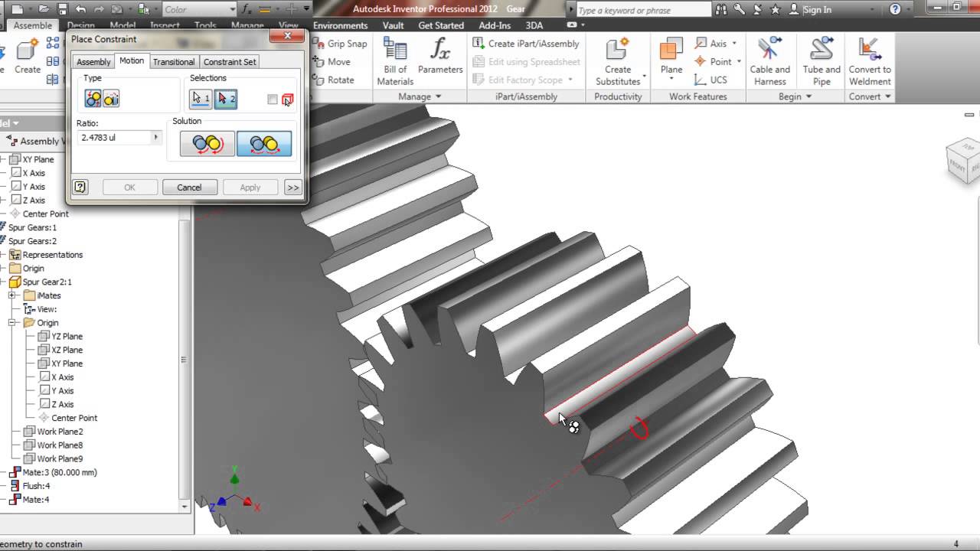This screenshot has height=551, width=980.
Task: Click Open file in quick access toolbar
Action: click(43, 9)
